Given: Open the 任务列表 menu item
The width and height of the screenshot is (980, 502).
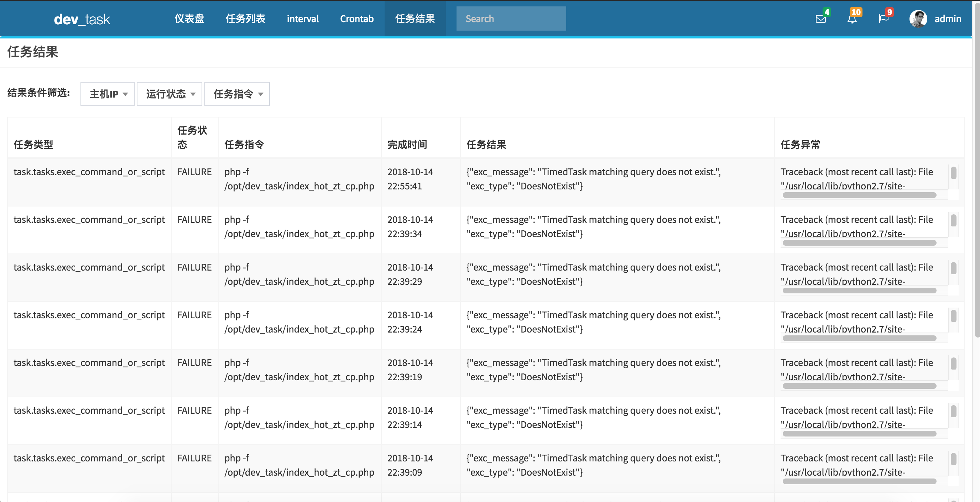Looking at the screenshot, I should (x=245, y=19).
